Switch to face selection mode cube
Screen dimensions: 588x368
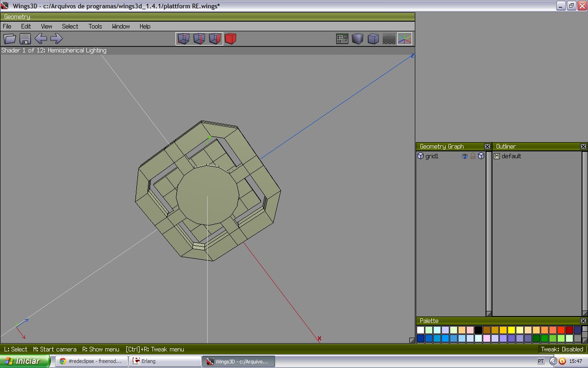click(215, 39)
